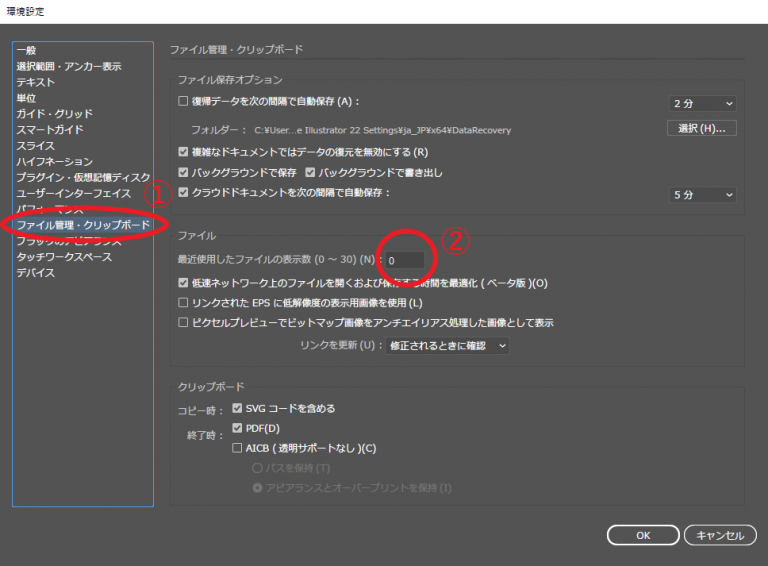This screenshot has width=768, height=566.
Task: Enable AICB (透明サポートなし) checkbox
Action: pos(237,448)
